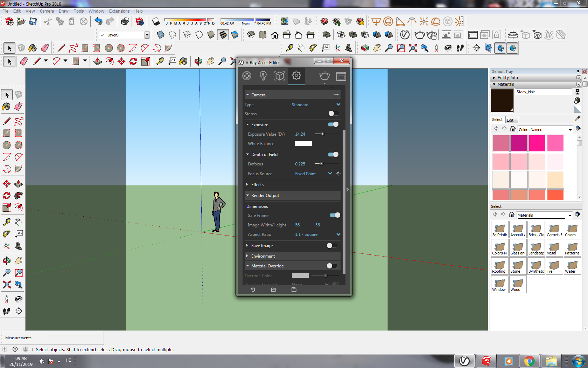Viewport: 588px width, 368px height.
Task: Go to the In Model home icon in Materials
Action: 513,129
